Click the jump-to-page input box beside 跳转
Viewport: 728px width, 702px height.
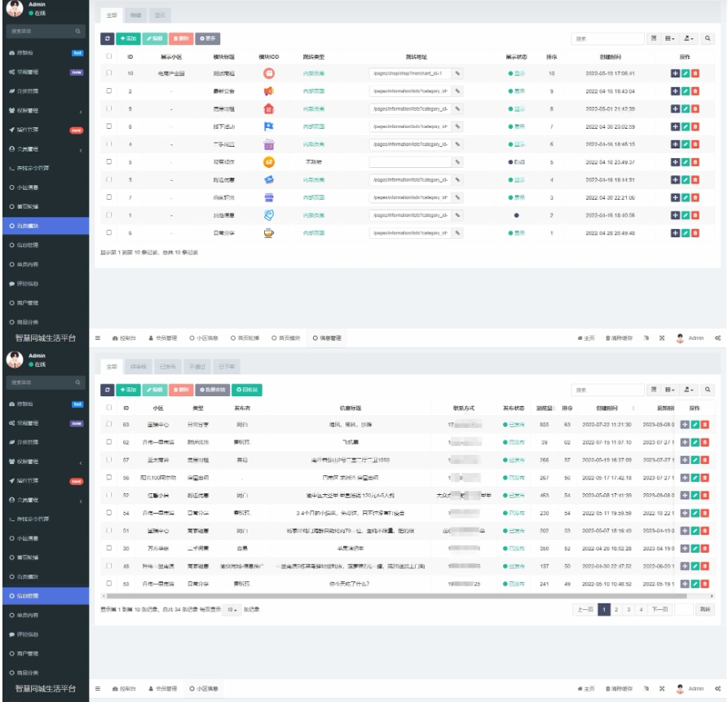coord(684,609)
